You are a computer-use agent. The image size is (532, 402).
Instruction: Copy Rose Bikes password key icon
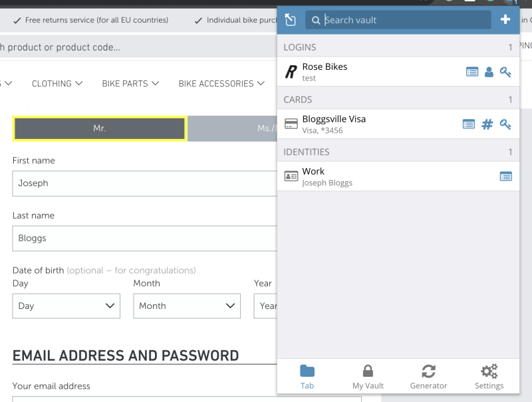coord(505,72)
